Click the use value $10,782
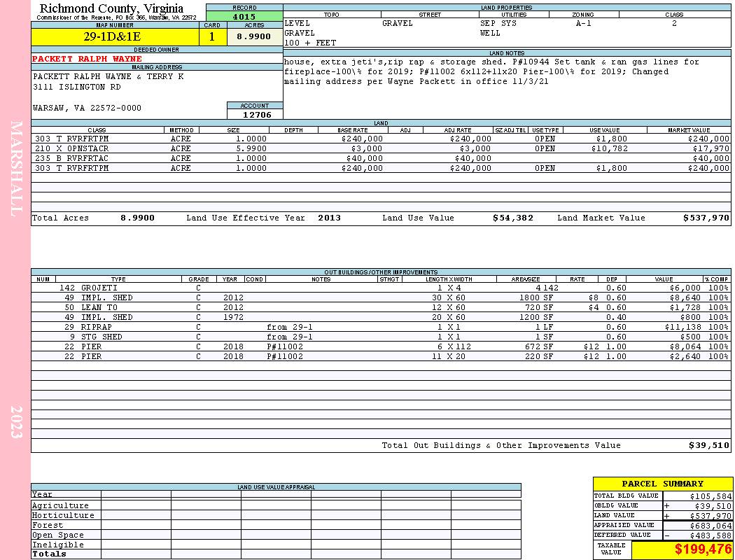 click(x=610, y=148)
